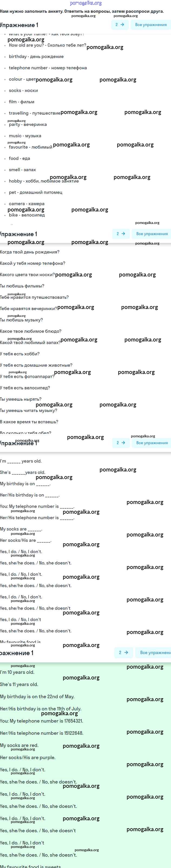Go to exercise 2 above the blank 'I'm ______ years old' line

pos(121,443)
